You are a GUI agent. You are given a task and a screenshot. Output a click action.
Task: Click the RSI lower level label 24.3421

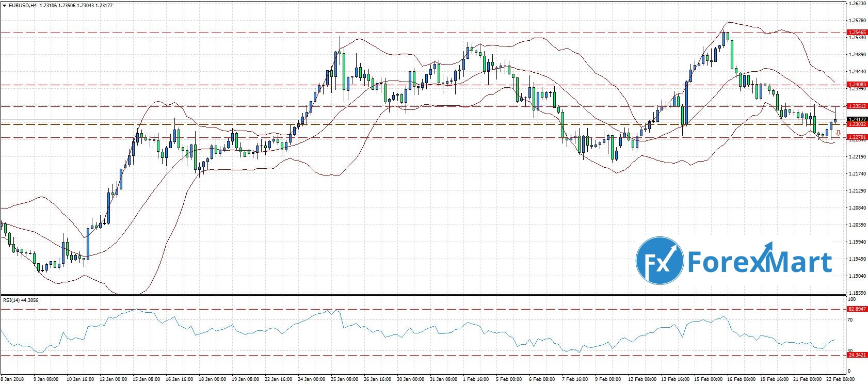point(857,355)
